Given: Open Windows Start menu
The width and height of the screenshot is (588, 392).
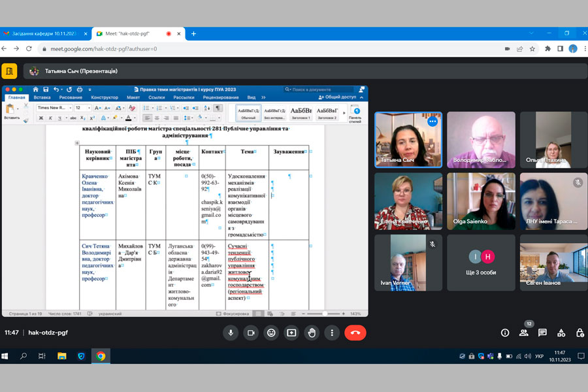Looking at the screenshot, I should (x=5, y=356).
